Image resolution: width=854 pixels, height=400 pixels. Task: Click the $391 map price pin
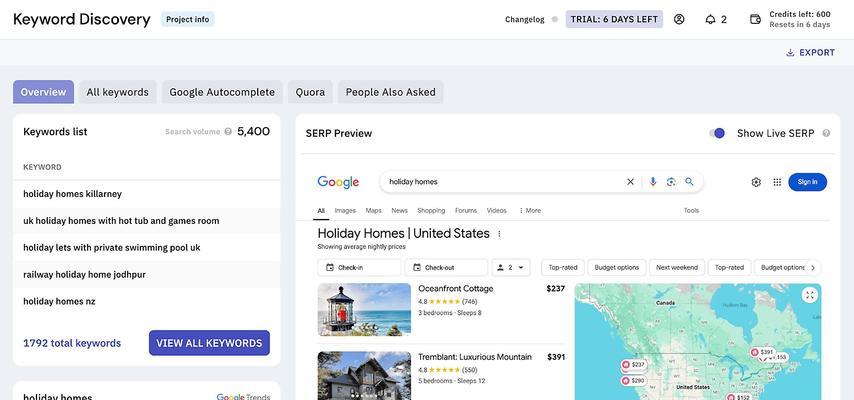tap(763, 353)
